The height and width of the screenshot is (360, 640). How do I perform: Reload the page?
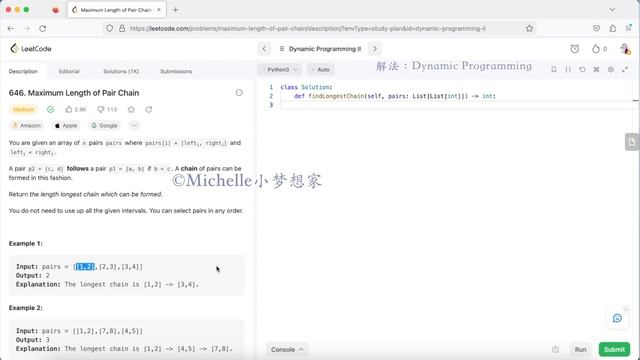(x=42, y=29)
